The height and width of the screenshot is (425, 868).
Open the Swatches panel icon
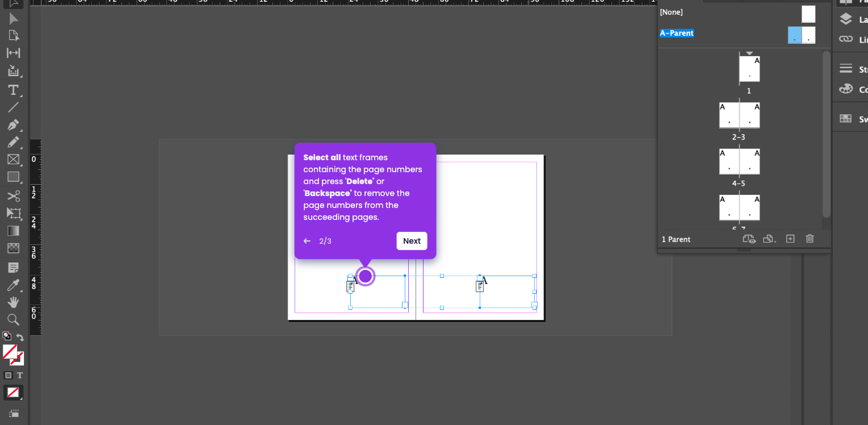(846, 119)
